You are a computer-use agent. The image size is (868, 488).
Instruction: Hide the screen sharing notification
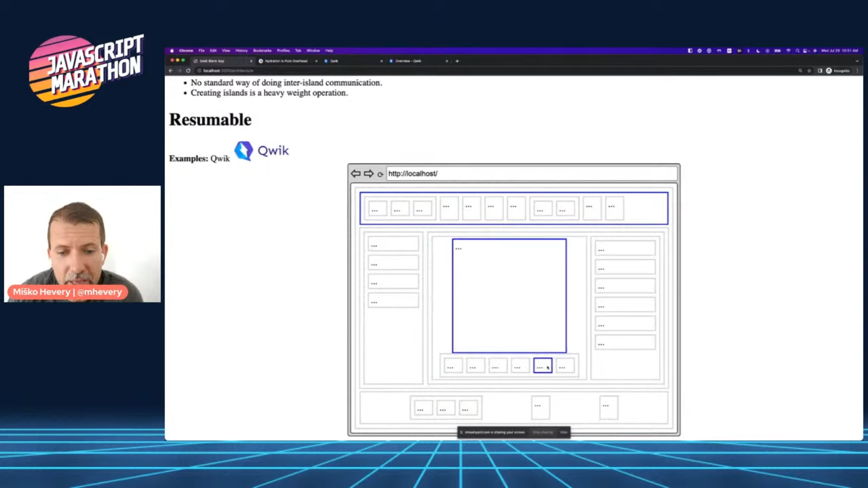pos(563,432)
